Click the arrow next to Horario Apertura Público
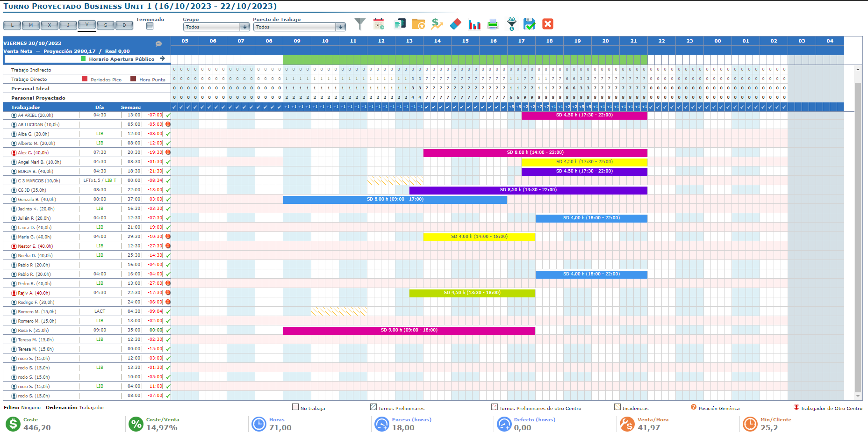The image size is (868, 440). pos(162,58)
